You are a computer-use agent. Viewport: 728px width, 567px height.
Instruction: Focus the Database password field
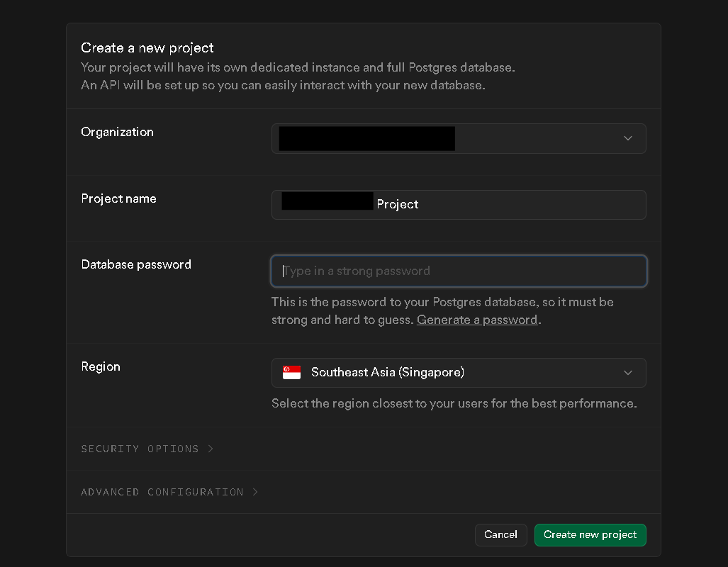pyautogui.click(x=459, y=271)
